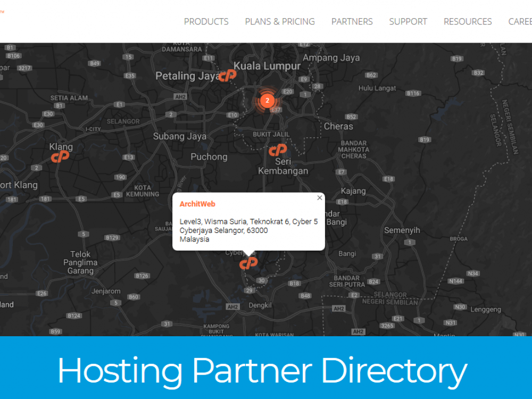Click the Hosting Partner Directory heading
The image size is (532, 399).
(x=262, y=371)
